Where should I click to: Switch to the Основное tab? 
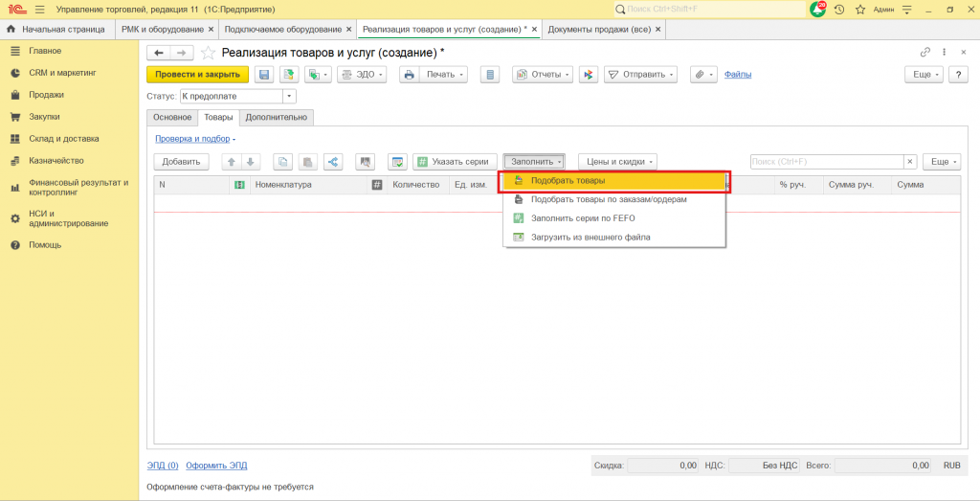click(x=172, y=118)
